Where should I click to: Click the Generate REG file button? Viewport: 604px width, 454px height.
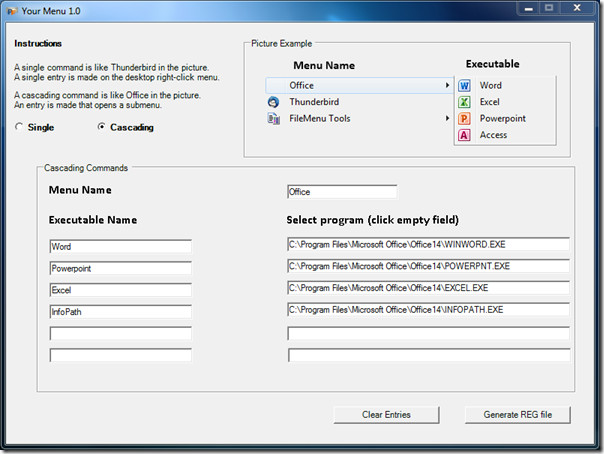[518, 415]
